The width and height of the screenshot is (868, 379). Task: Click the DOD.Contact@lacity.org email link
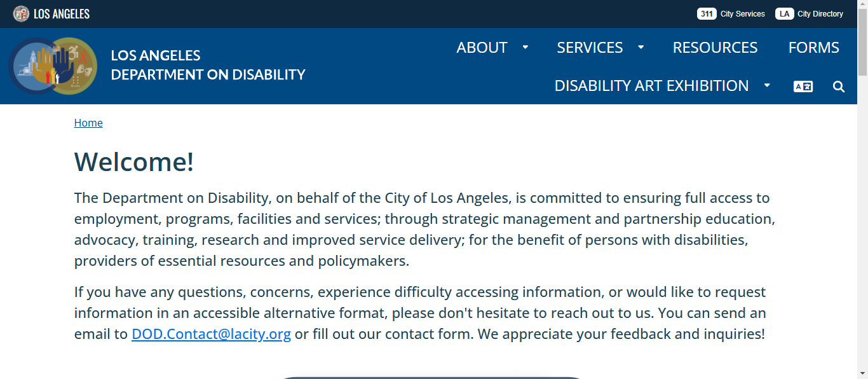pyautogui.click(x=211, y=334)
